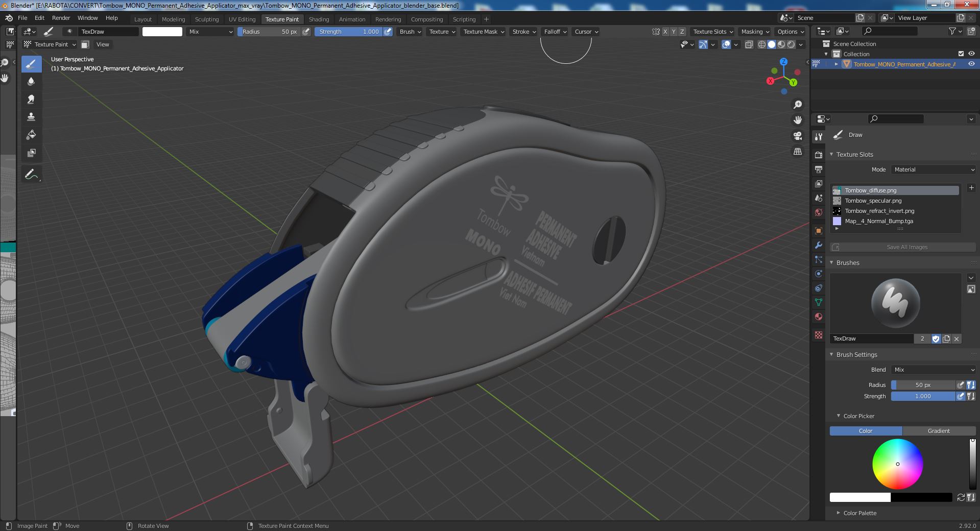Toggle camera view in viewport
Viewport: 980px width, 531px height.
tap(797, 136)
